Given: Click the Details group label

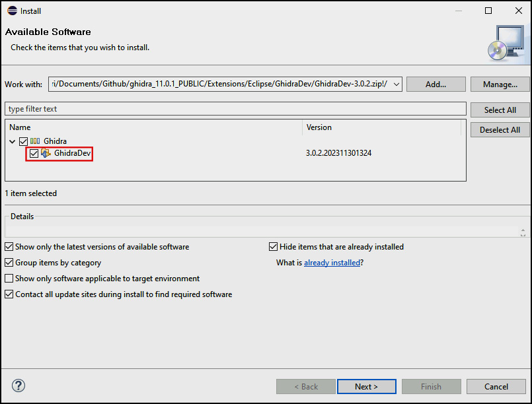Looking at the screenshot, I should (22, 217).
